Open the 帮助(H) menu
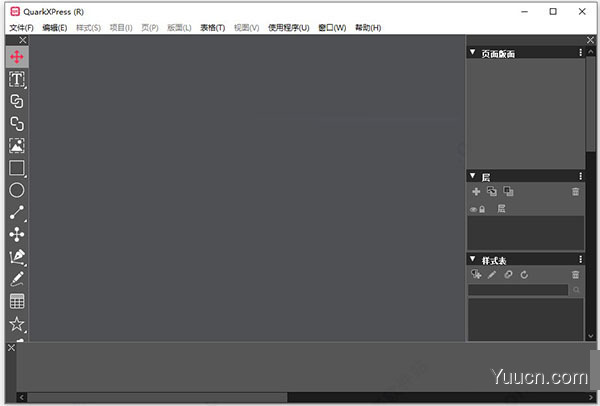The image size is (600, 406). (x=368, y=28)
